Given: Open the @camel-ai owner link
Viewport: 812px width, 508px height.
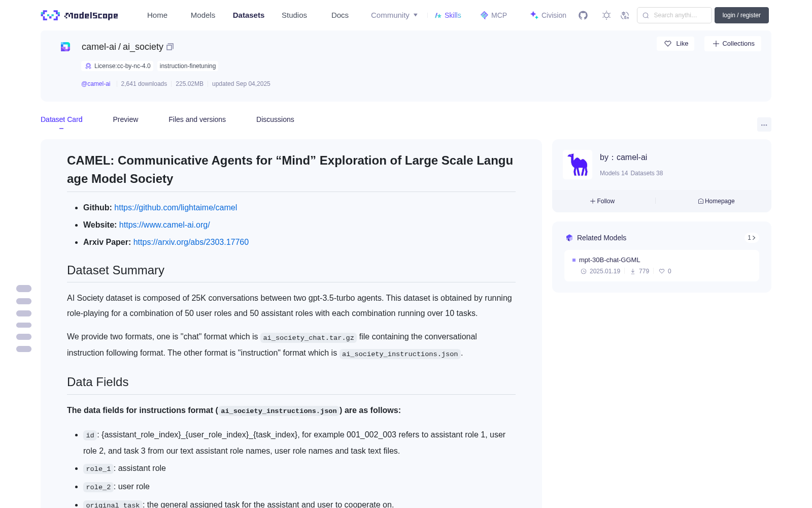Looking at the screenshot, I should 96,84.
